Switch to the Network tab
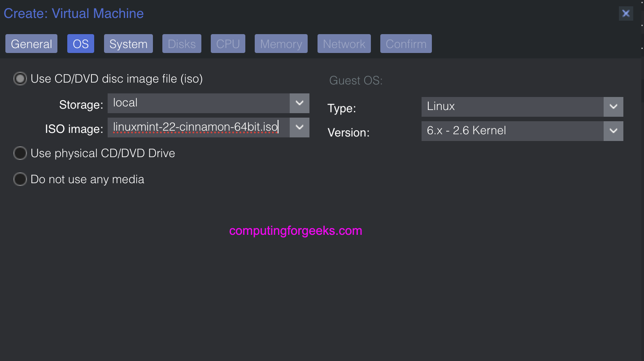This screenshot has width=644, height=361. (344, 44)
